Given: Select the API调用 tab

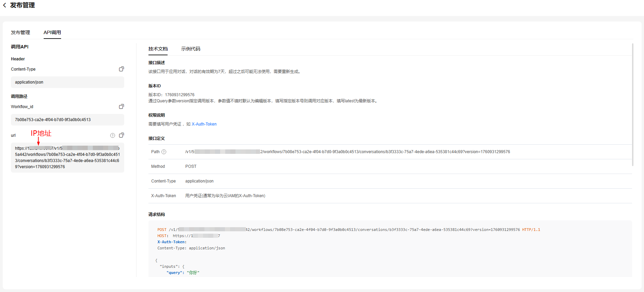Looking at the screenshot, I should pyautogui.click(x=52, y=32).
